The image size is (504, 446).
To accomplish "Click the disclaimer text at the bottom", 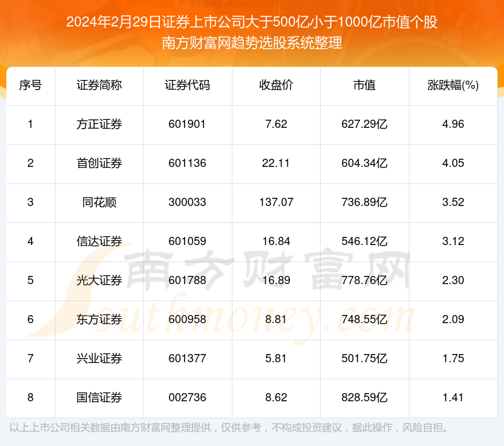I will pos(229,428).
